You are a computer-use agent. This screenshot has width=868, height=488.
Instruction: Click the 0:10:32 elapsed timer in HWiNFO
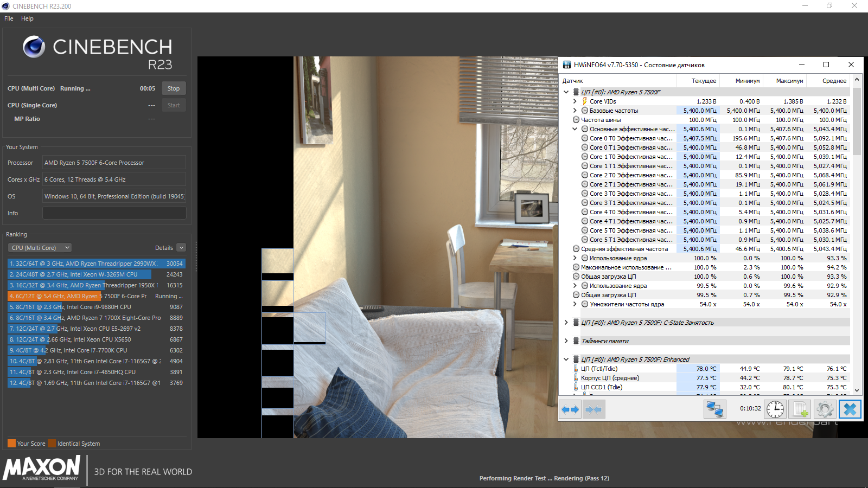750,409
